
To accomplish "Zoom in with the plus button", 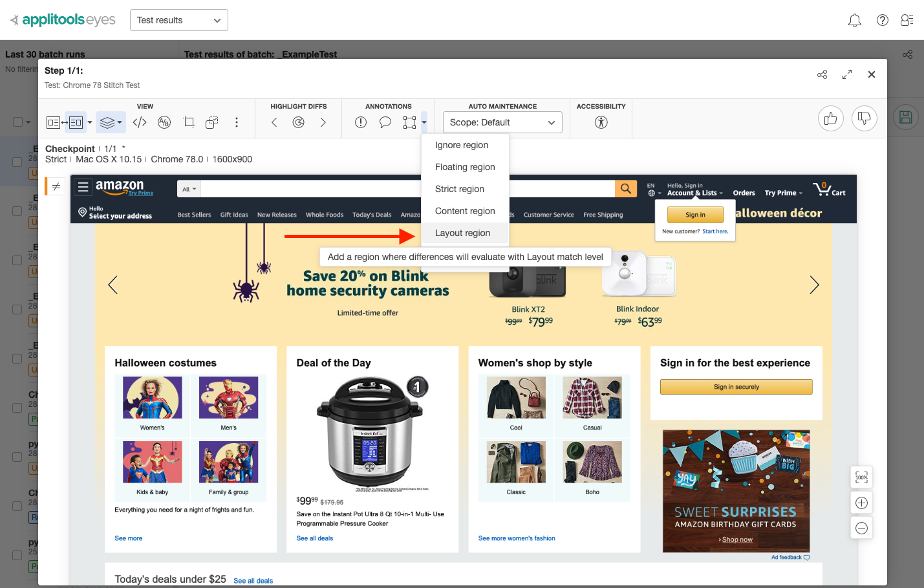I will [x=861, y=503].
